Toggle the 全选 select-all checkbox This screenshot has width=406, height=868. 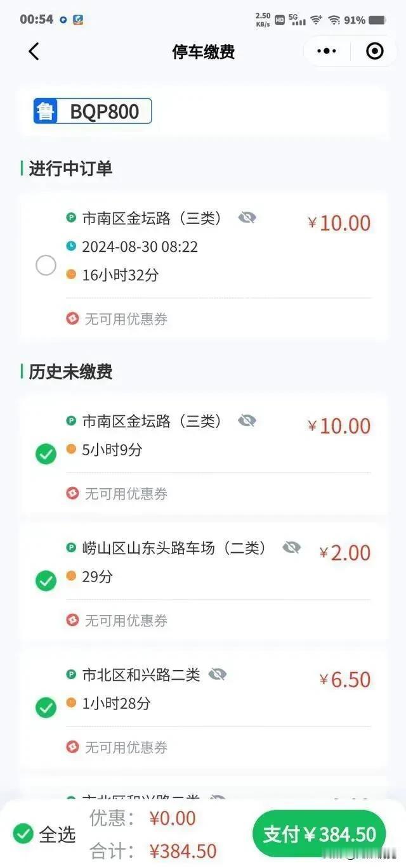pos(23,834)
